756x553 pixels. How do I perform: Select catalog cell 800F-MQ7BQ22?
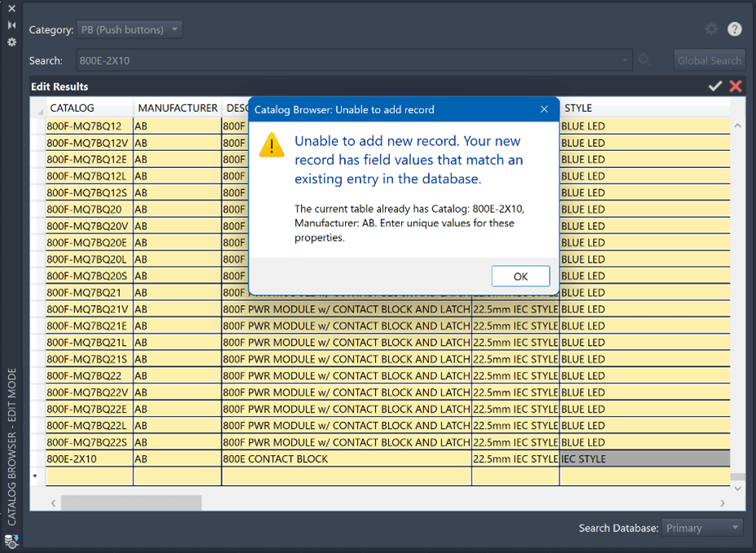(x=90, y=376)
